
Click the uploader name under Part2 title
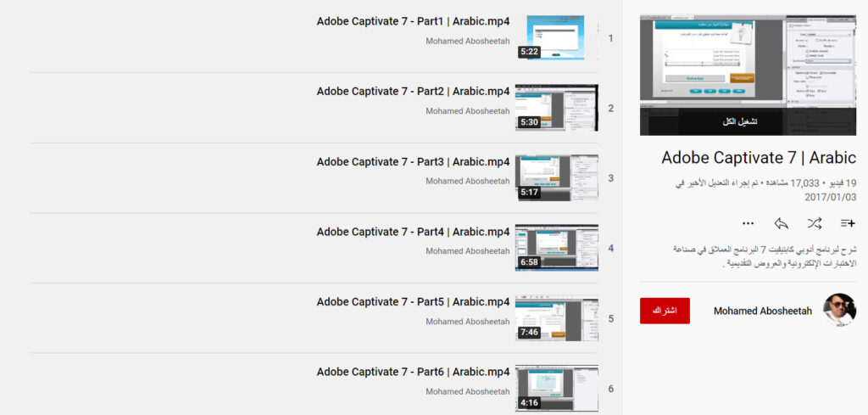coord(468,111)
